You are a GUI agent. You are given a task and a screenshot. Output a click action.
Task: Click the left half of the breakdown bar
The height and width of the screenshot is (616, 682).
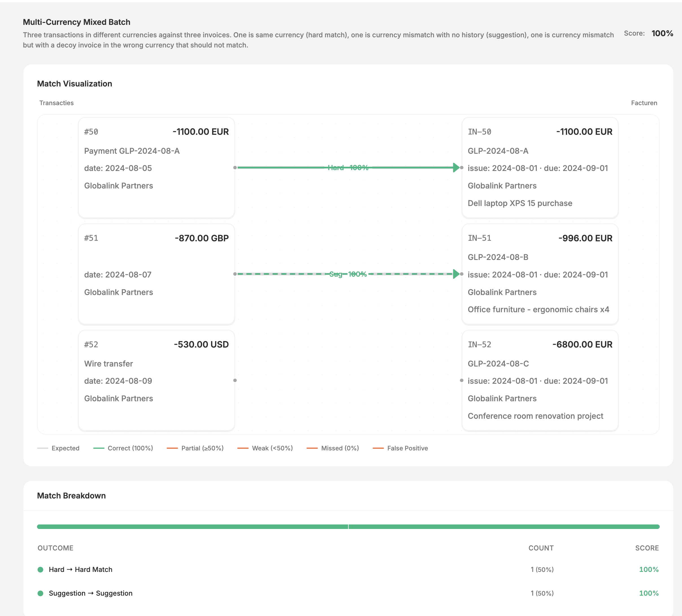click(x=192, y=526)
